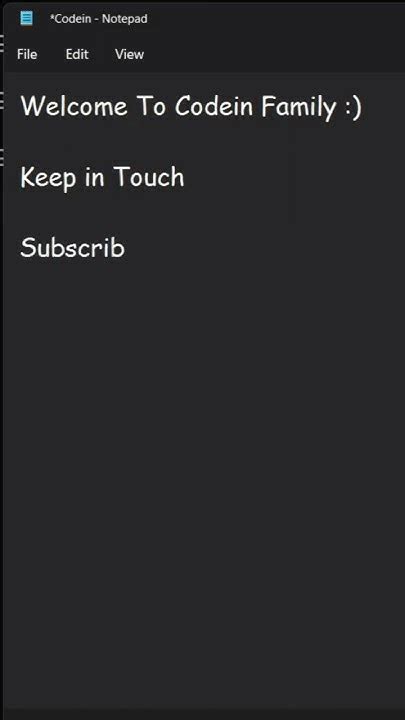Click the Notepad app icon in title bar
Viewport: 405px width, 720px height.
[x=27, y=18]
